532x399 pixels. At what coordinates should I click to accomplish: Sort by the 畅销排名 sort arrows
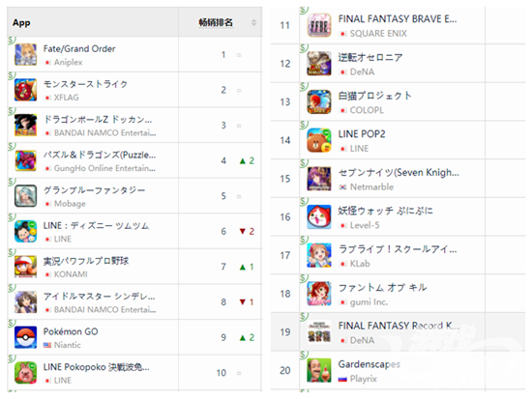(253, 23)
